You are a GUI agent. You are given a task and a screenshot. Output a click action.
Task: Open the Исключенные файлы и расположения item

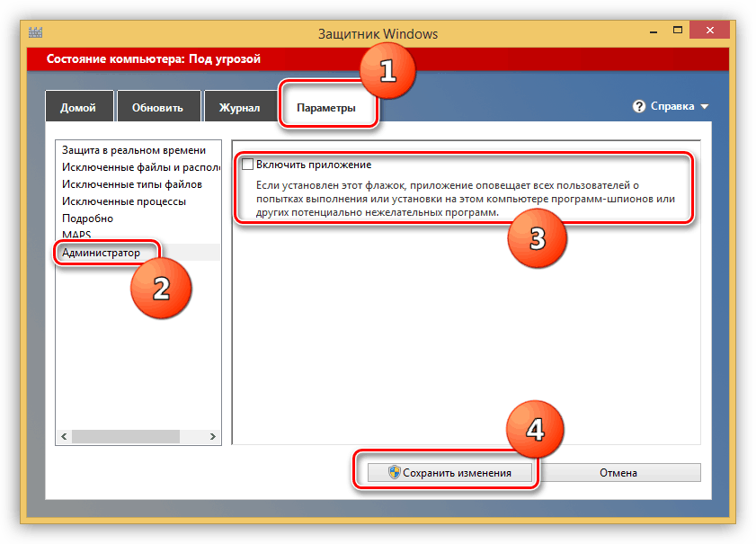[x=140, y=167]
